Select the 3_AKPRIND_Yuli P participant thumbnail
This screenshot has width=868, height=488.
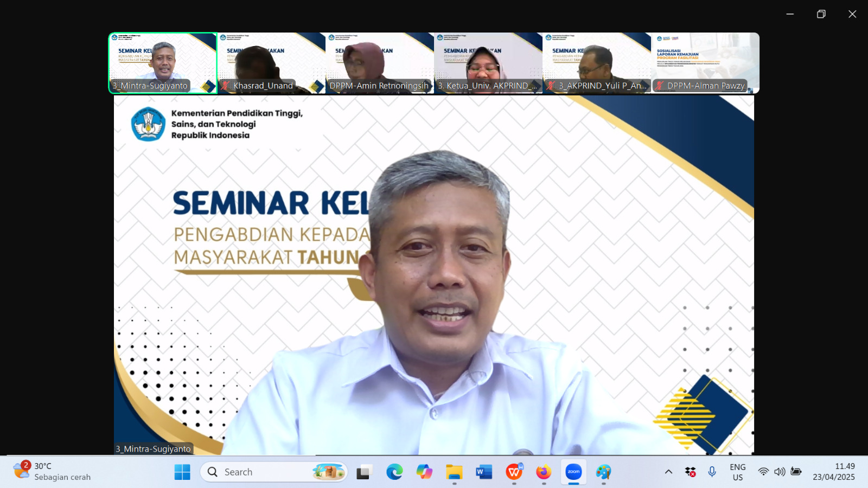tap(597, 63)
